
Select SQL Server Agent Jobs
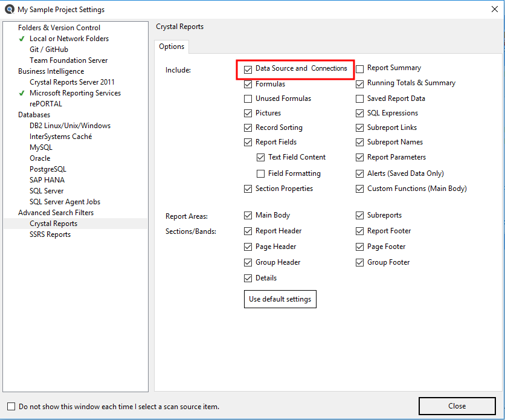point(65,202)
